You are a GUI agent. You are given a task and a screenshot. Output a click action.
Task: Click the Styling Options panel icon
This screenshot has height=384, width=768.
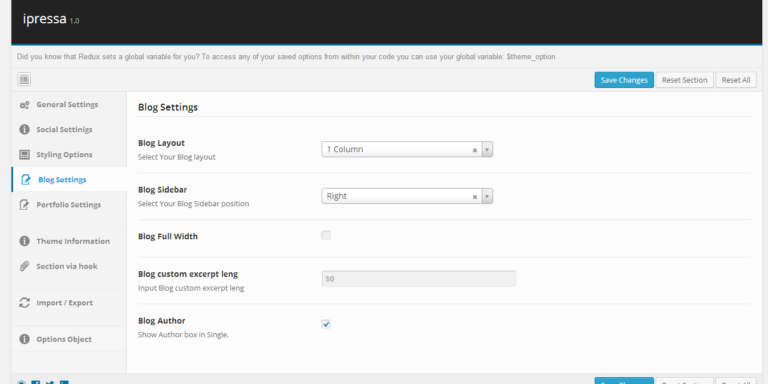click(x=24, y=155)
